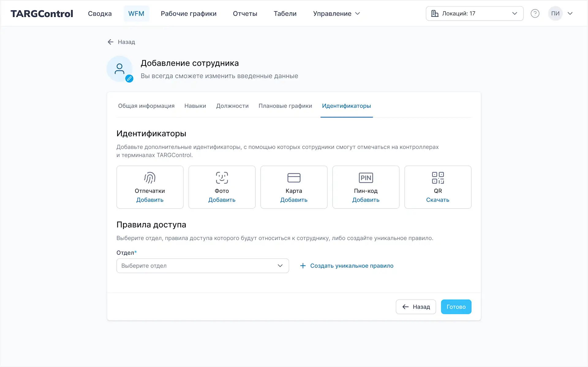Expand the Управление menu
The image size is (588, 367).
point(336,13)
